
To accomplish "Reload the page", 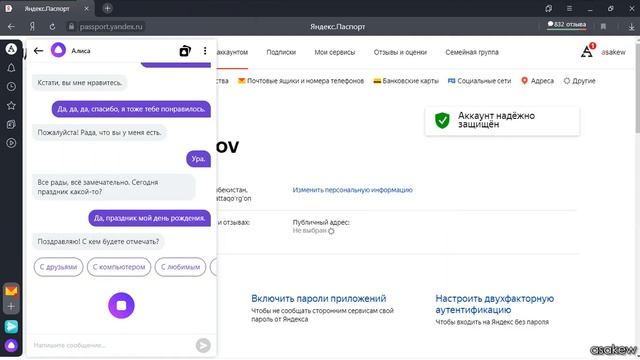I will pyautogui.click(x=52, y=27).
